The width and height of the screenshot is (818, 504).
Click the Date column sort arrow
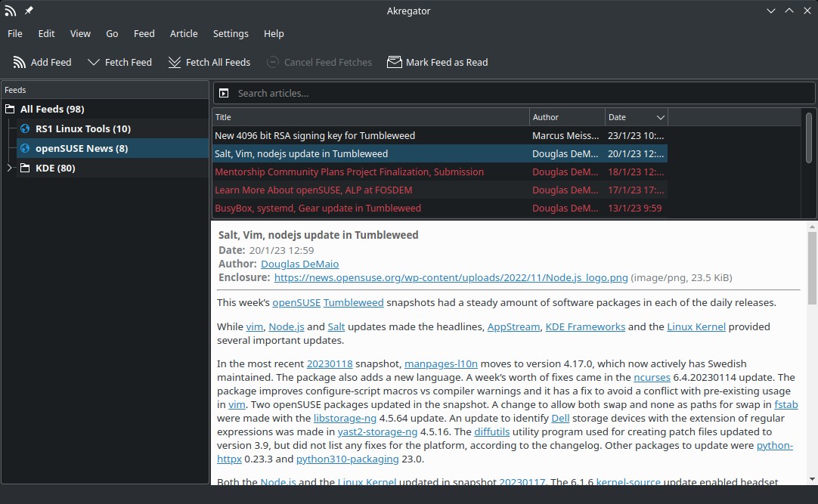[661, 118]
